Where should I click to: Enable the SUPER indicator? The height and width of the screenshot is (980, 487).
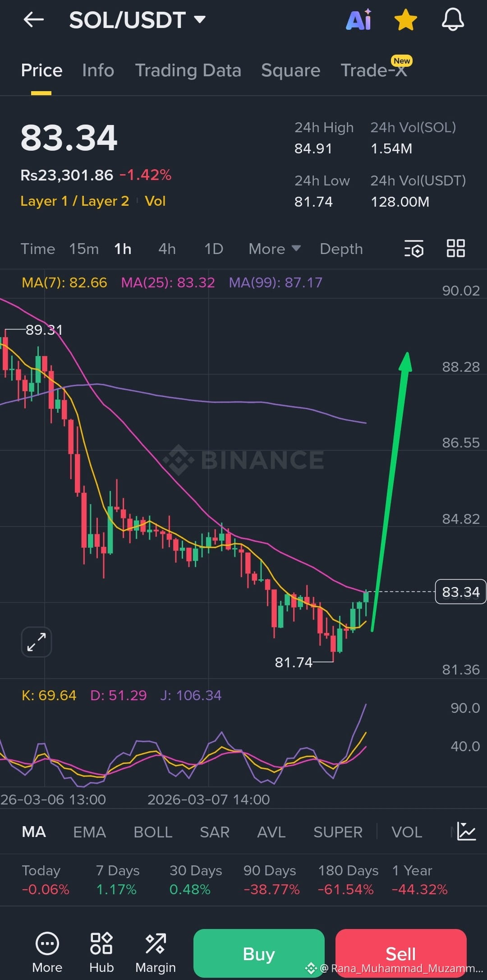click(338, 832)
